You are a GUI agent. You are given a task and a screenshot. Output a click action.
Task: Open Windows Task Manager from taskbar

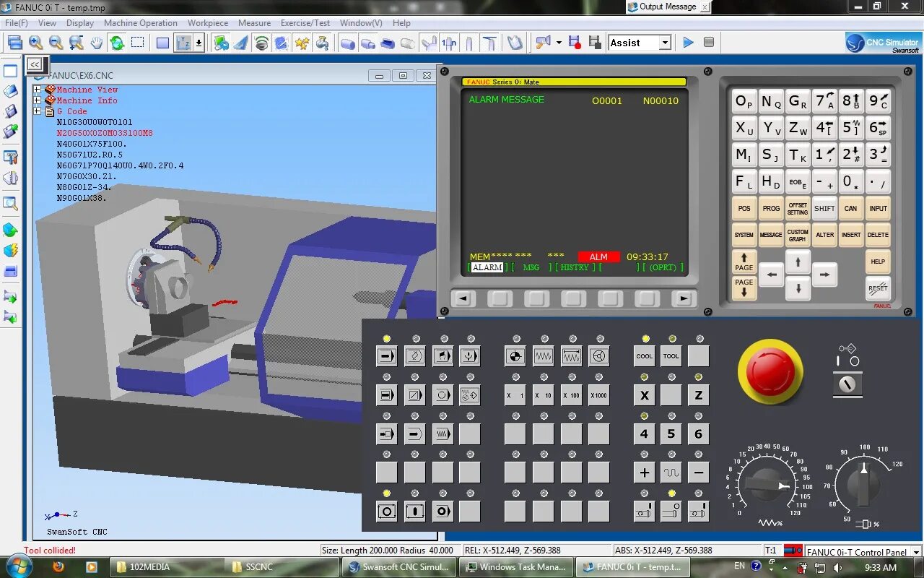(515, 567)
